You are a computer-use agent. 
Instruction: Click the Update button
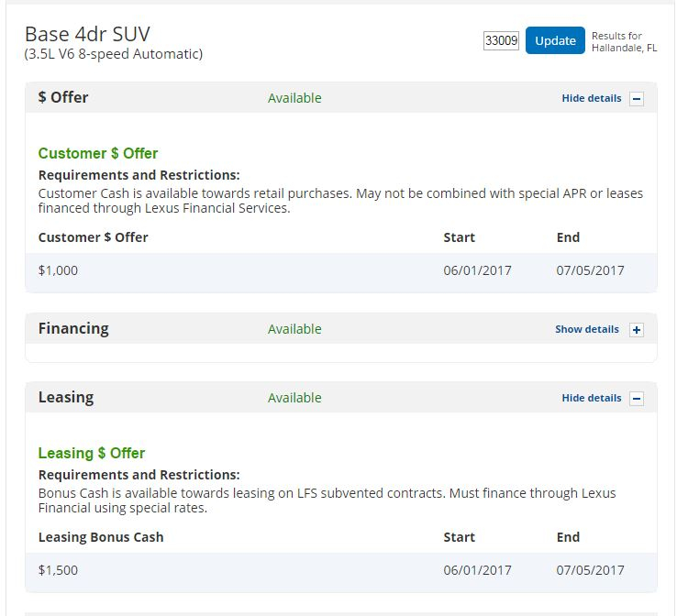tap(555, 40)
